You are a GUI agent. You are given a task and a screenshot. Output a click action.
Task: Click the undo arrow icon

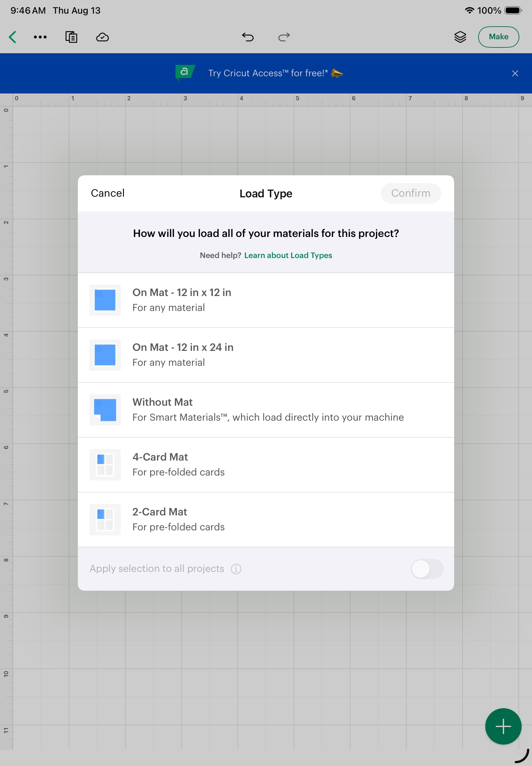pyautogui.click(x=248, y=37)
